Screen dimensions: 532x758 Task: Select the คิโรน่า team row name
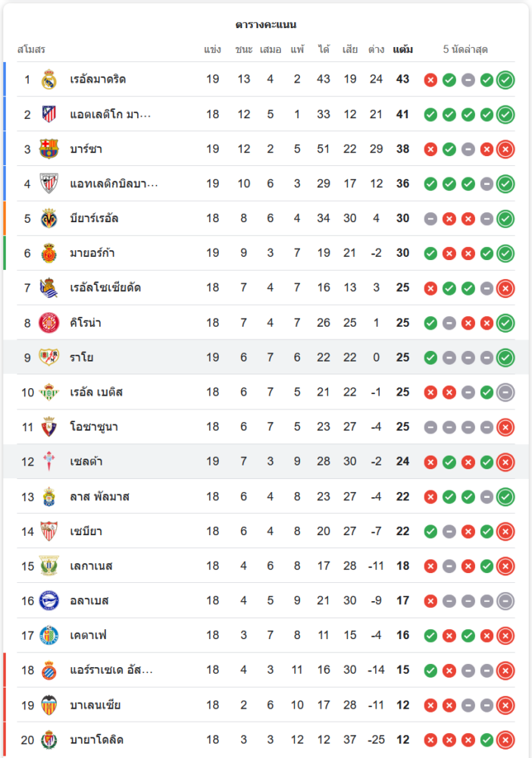tap(86, 323)
